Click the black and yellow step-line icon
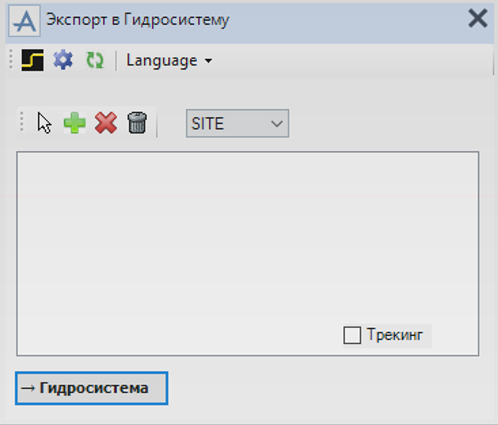This screenshot has width=498, height=425. [x=32, y=60]
